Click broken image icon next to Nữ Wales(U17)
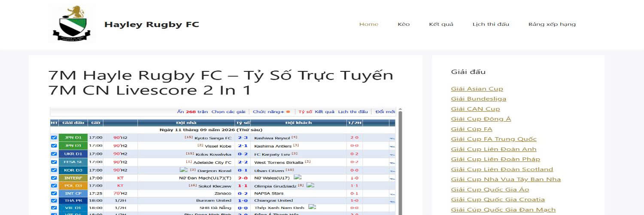The height and width of the screenshot is (215, 644). [298, 177]
